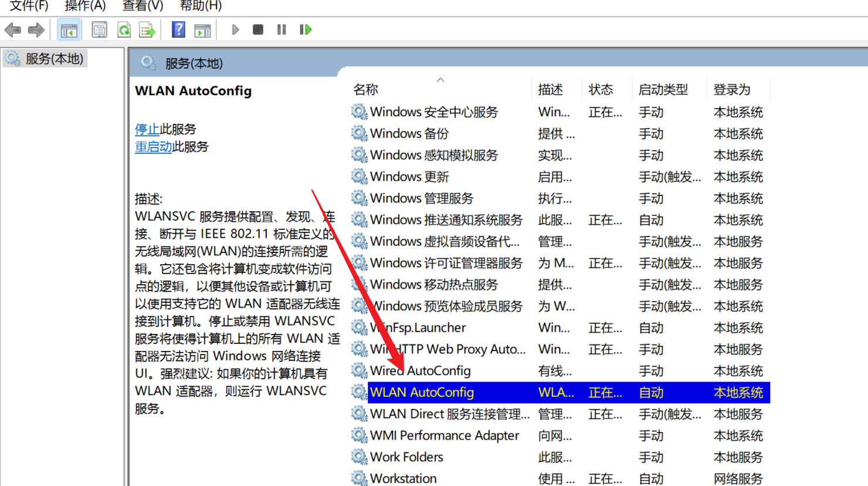The height and width of the screenshot is (486, 868).
Task: Select Windows 推送通知系统服务 service name
Action: (x=446, y=220)
